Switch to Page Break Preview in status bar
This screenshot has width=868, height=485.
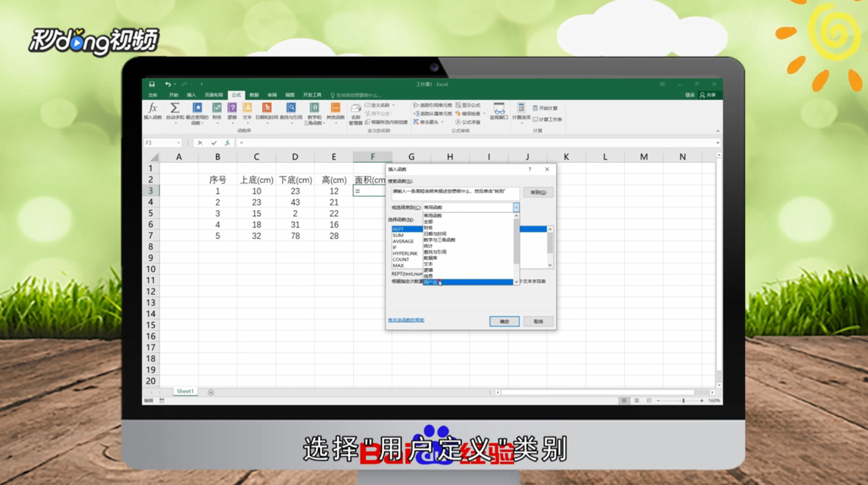(x=649, y=401)
